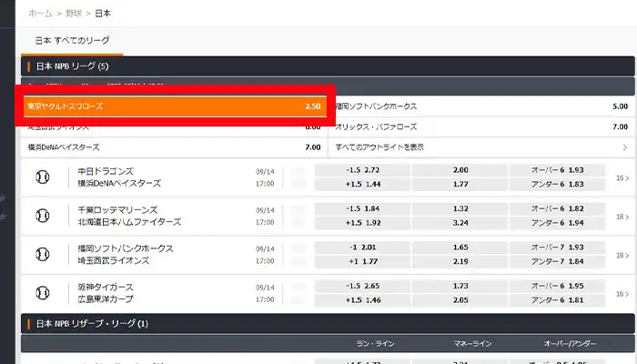Pick 日本ハム run line +1.5 1.92
Viewport: 637px width, 364px height.
tap(363, 223)
